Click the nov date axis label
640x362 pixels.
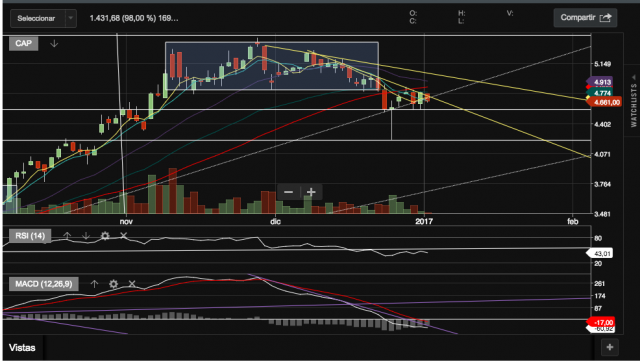coord(126,222)
